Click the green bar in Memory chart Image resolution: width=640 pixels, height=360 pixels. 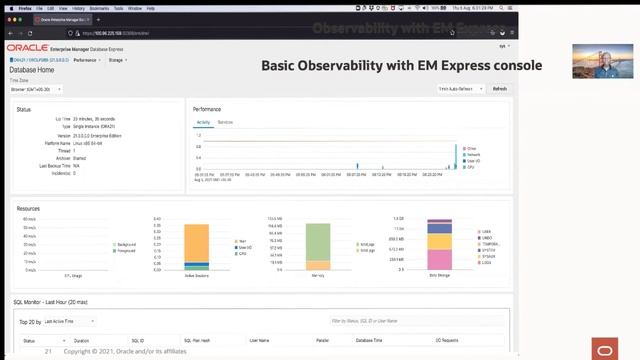pyautogui.click(x=318, y=242)
